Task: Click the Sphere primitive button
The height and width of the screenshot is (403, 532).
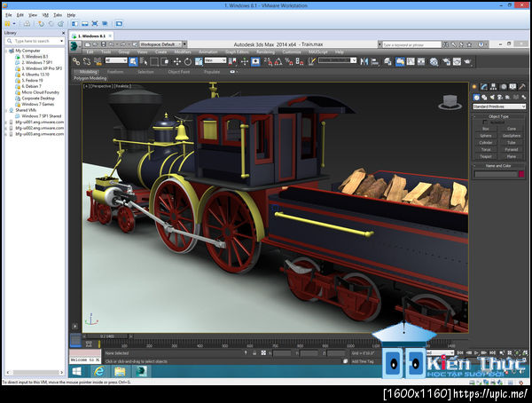Action: 485,135
